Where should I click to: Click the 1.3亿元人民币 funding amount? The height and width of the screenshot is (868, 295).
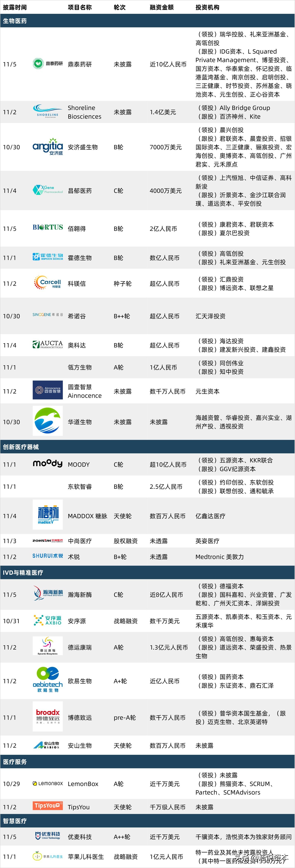pos(169,647)
